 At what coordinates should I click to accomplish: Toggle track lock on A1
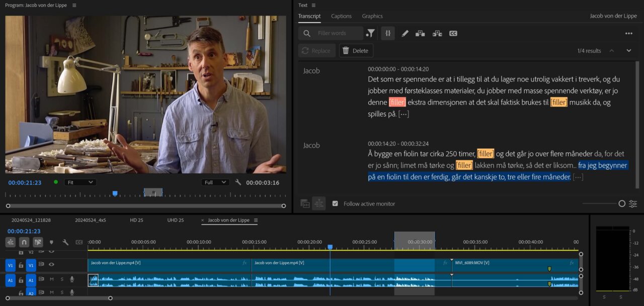point(21,279)
